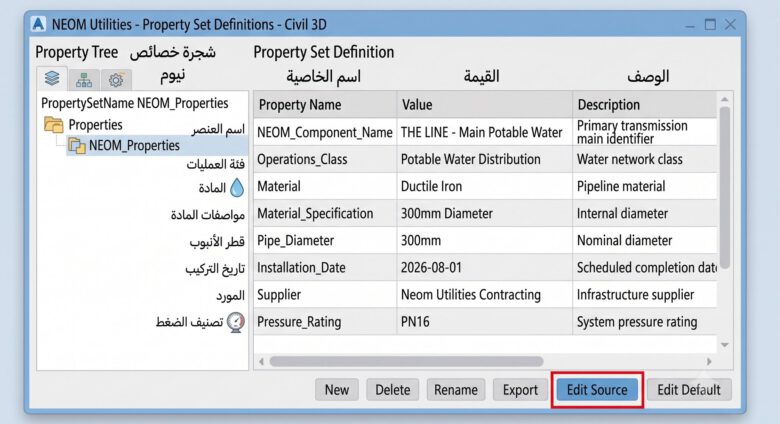Click PropertySetName NEOM_Properties root label
The width and height of the screenshot is (780, 424).
pyautogui.click(x=134, y=104)
